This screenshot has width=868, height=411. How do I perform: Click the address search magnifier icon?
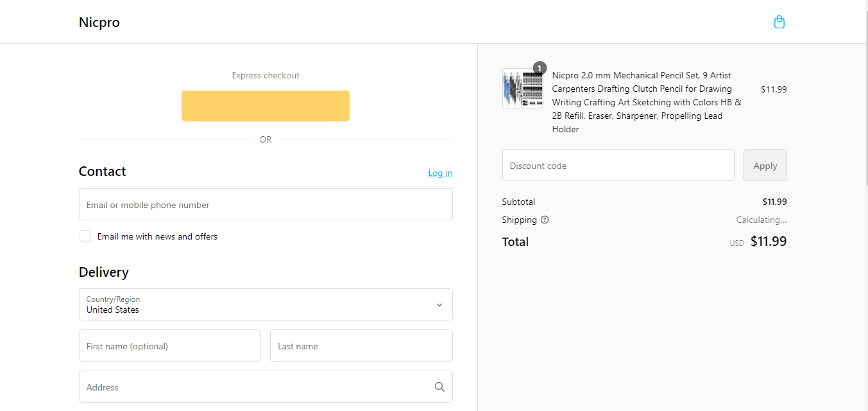[439, 387]
